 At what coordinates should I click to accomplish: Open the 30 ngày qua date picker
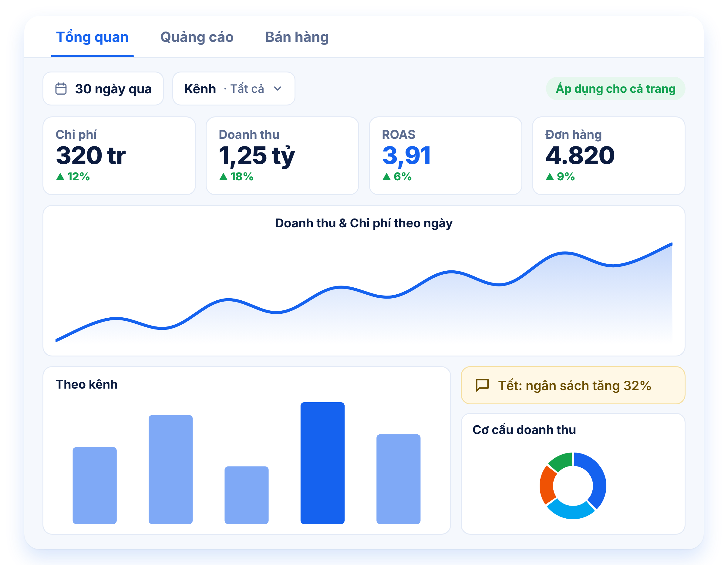(103, 89)
